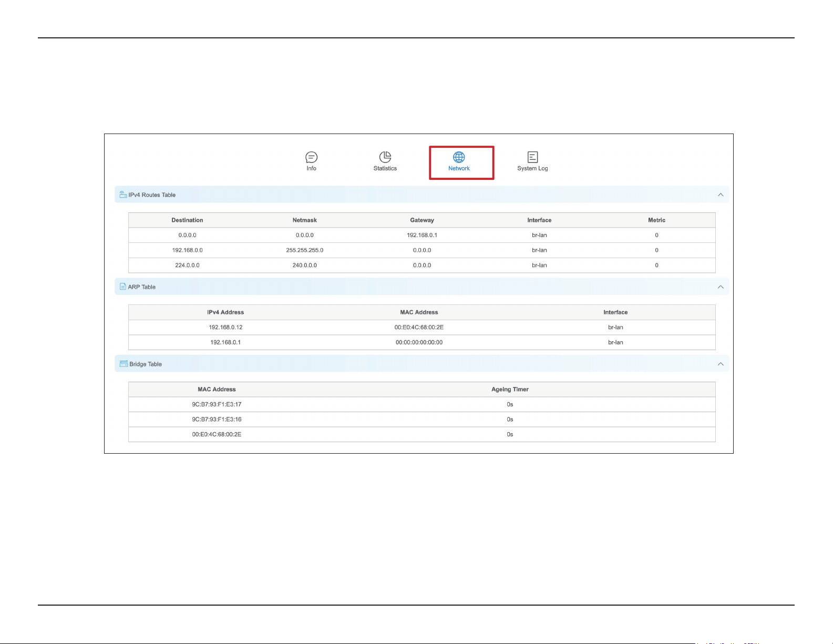Viewport: 833px width, 644px height.
Task: Select ARP MAC 00:E0:4C:68:00:2E
Action: 419,328
